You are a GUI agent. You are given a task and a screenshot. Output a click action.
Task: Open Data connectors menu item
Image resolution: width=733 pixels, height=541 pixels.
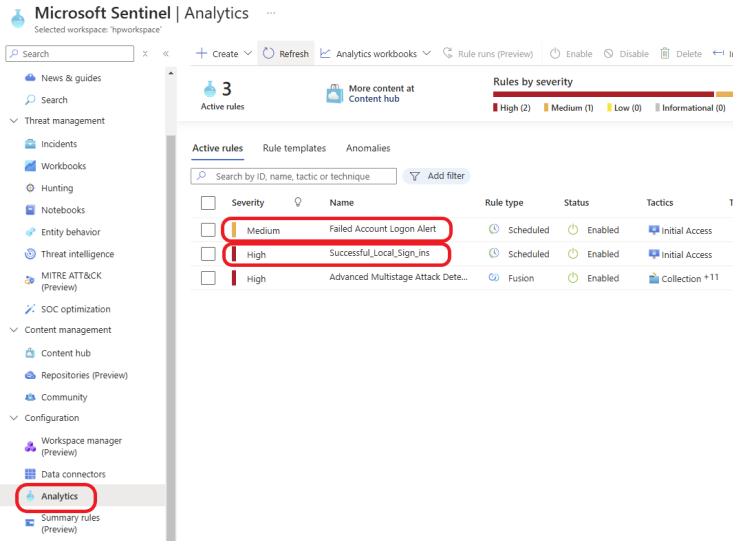coord(73,474)
